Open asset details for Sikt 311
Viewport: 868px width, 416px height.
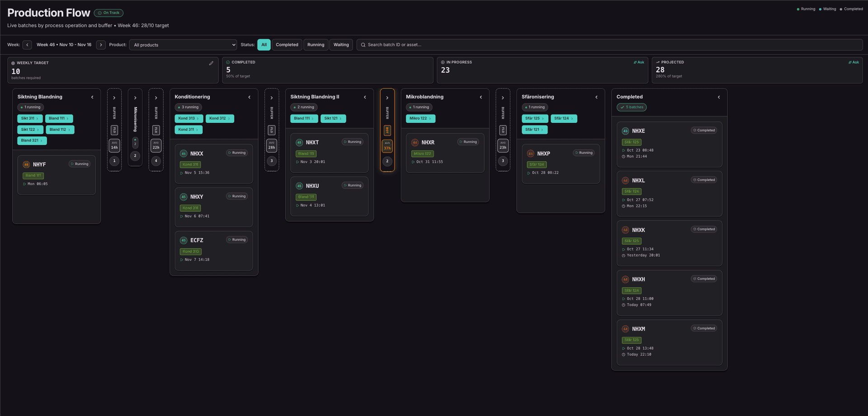click(x=29, y=118)
